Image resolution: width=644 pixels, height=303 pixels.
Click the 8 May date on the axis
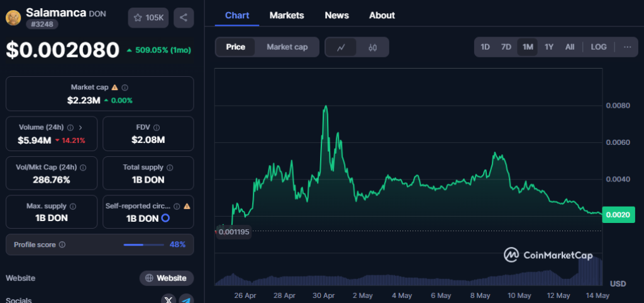[x=480, y=295]
